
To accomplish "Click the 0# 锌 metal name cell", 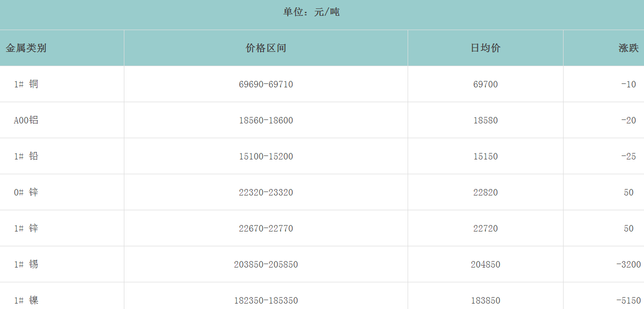I will (26, 192).
